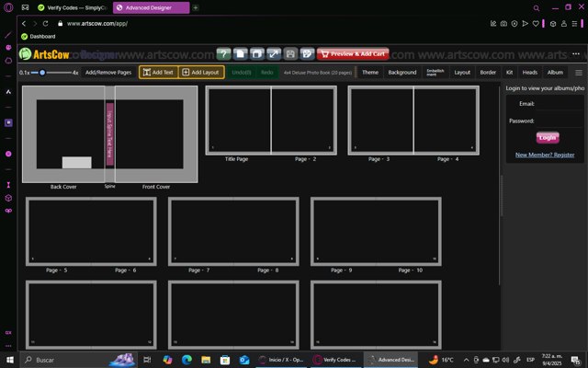Open the profile account icon in address bar
Screen dimensions: 588x368
(563, 23)
